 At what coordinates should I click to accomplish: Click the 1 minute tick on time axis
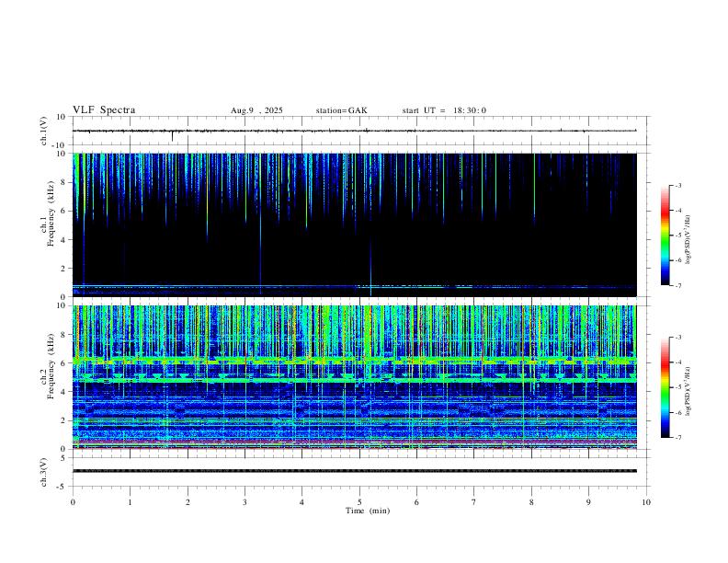tap(131, 502)
